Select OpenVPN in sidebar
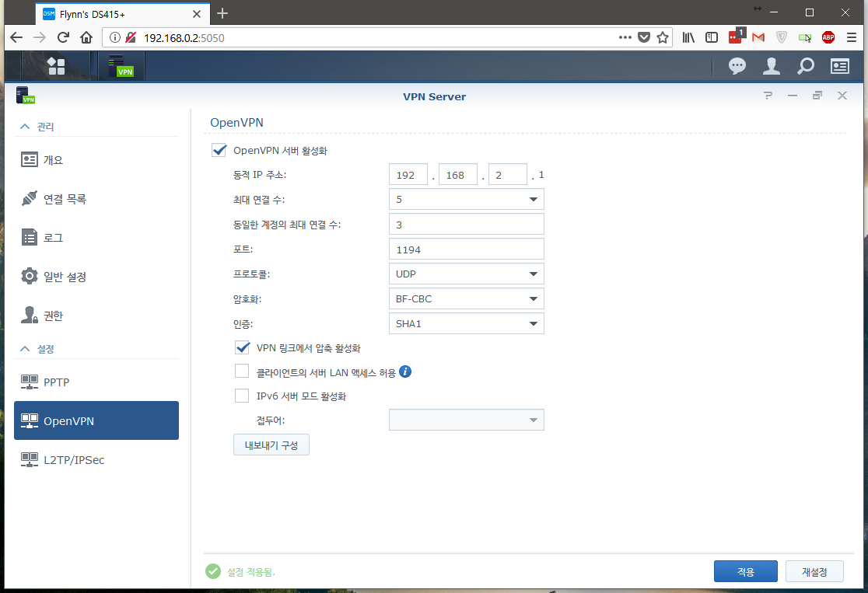The width and height of the screenshot is (868, 593). [x=96, y=420]
